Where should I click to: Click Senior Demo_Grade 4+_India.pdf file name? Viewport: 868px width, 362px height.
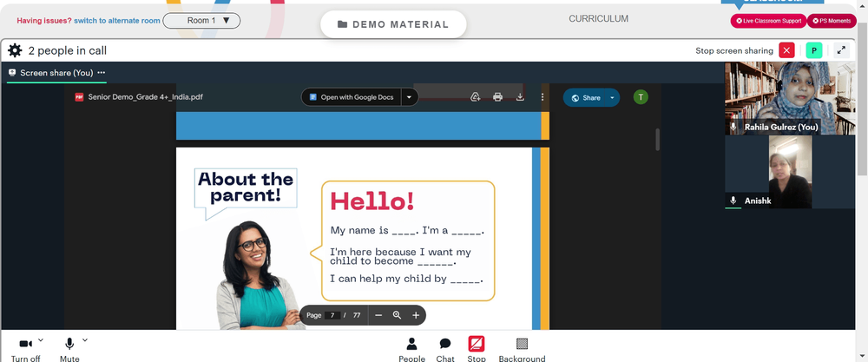(146, 97)
